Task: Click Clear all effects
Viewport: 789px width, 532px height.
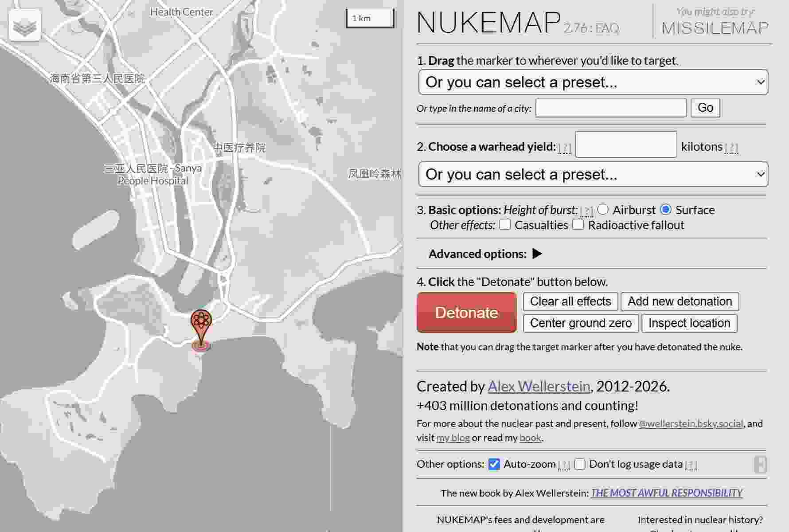Action: (x=570, y=301)
